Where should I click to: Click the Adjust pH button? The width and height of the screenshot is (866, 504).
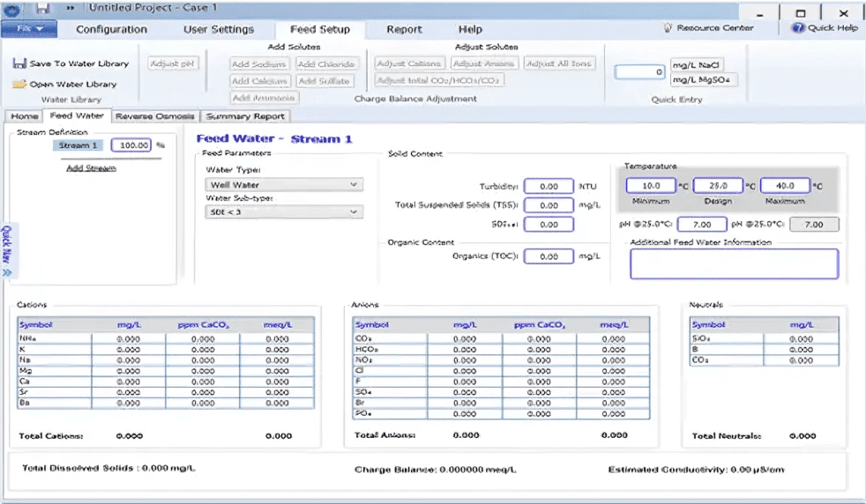point(172,63)
